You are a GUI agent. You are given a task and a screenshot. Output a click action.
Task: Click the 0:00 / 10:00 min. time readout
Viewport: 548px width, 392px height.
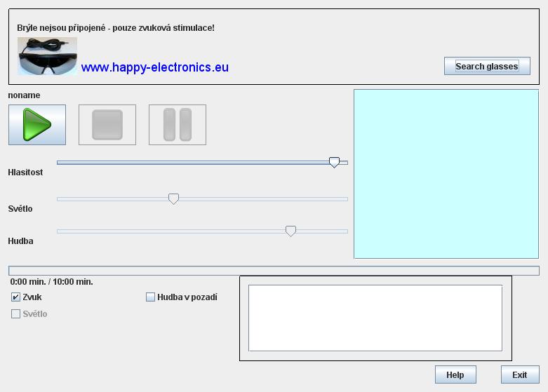(x=52, y=282)
